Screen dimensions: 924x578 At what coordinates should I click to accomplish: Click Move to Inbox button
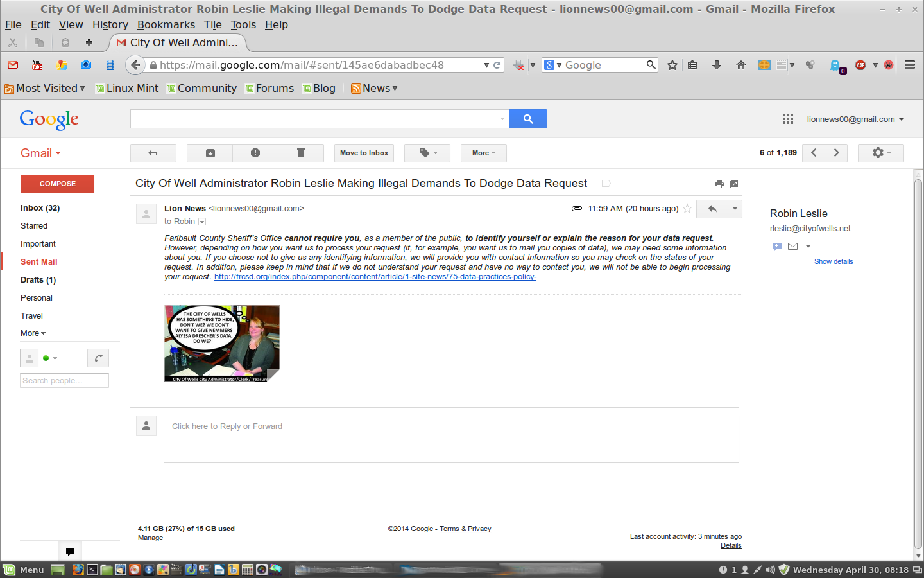[x=364, y=153]
